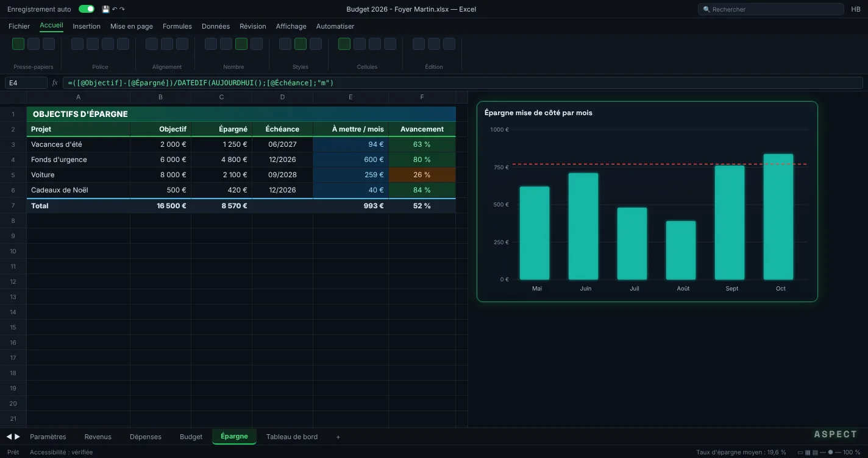Go to previous sheet with left arrow
This screenshot has width=868, height=458.
pos(9,437)
